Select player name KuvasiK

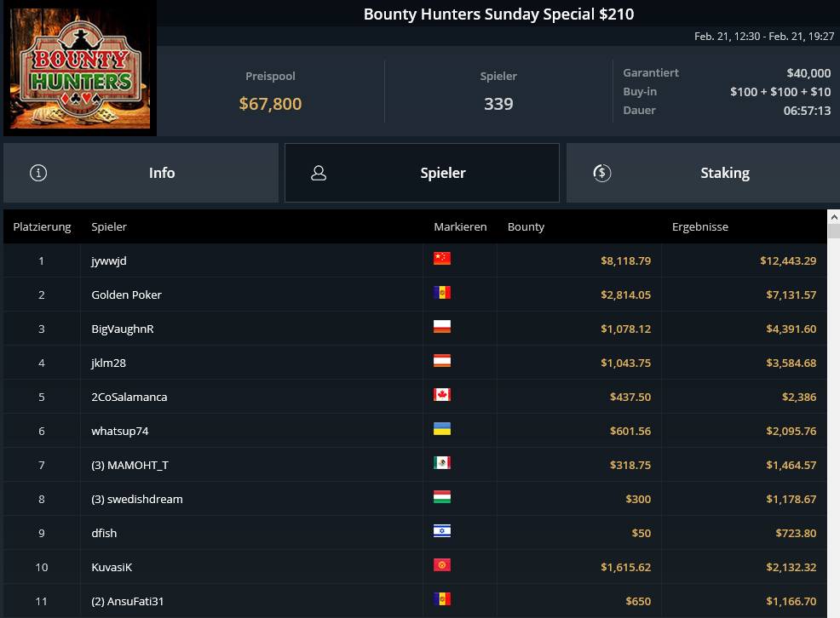pyautogui.click(x=112, y=567)
